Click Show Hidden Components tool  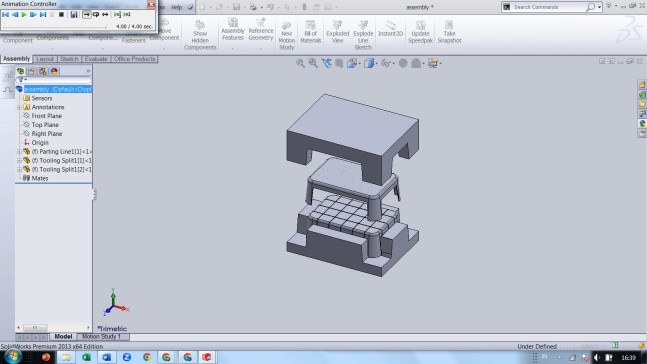tap(200, 35)
